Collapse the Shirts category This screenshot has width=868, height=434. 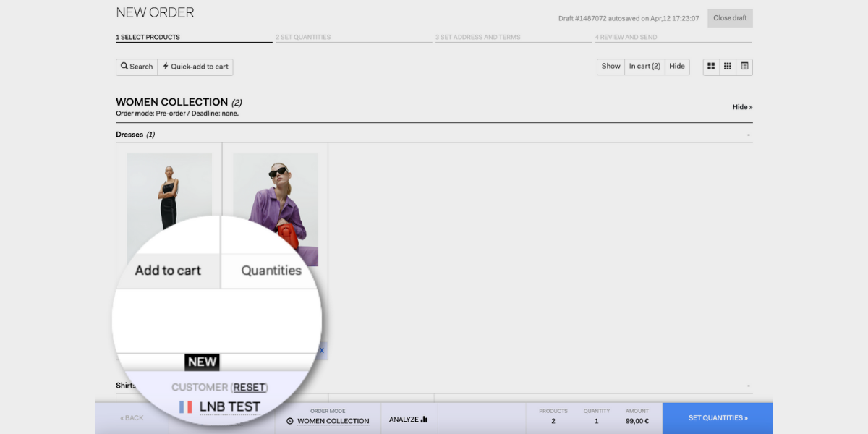pyautogui.click(x=749, y=386)
